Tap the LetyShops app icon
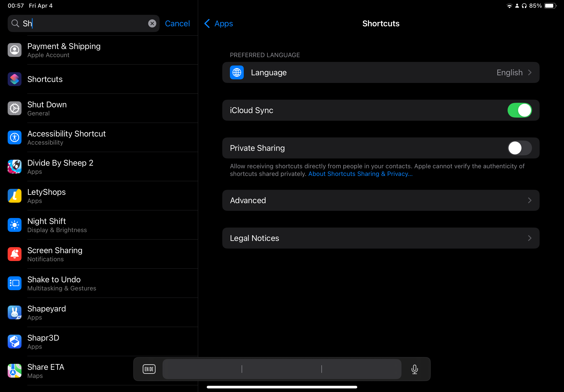The height and width of the screenshot is (392, 564). (15, 196)
